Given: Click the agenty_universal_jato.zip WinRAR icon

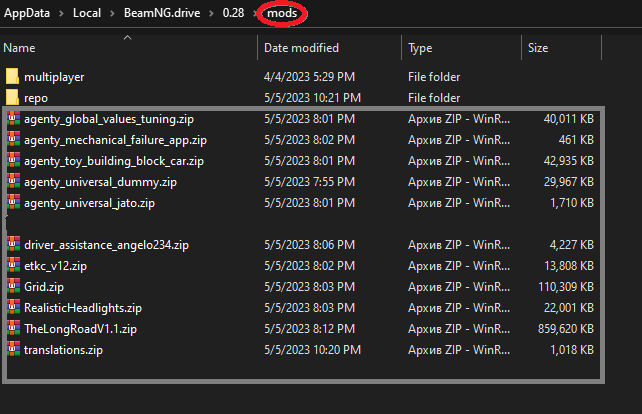Looking at the screenshot, I should [x=13, y=203].
